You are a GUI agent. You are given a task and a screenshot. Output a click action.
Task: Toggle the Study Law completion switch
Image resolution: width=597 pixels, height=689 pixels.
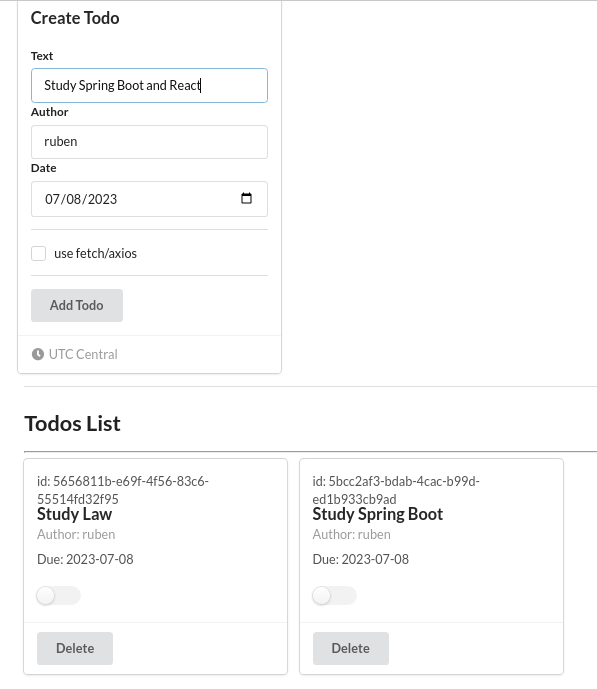[x=58, y=596]
